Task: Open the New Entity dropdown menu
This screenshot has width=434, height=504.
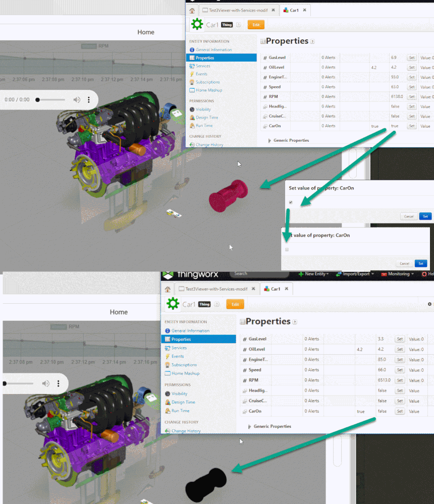Action: point(314,274)
